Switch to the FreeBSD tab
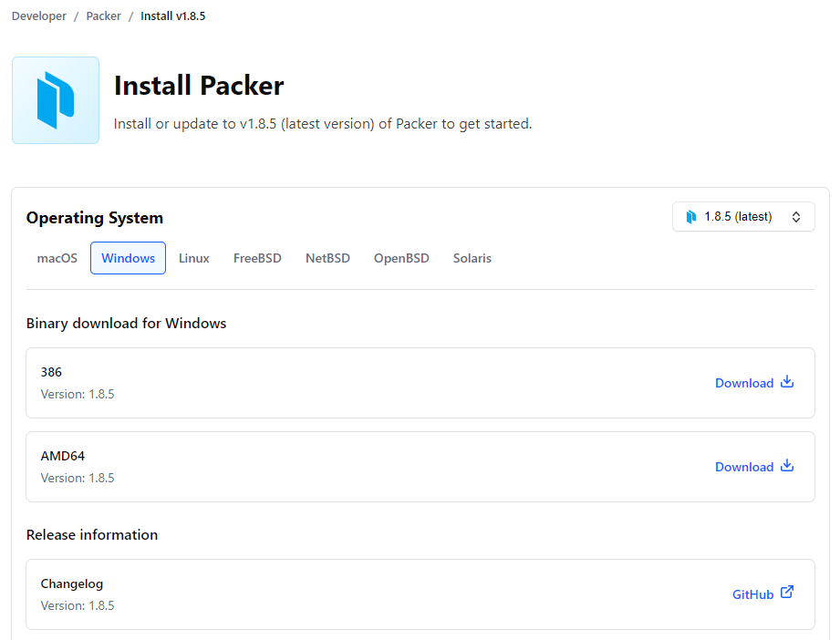The width and height of the screenshot is (840, 640). (x=257, y=258)
